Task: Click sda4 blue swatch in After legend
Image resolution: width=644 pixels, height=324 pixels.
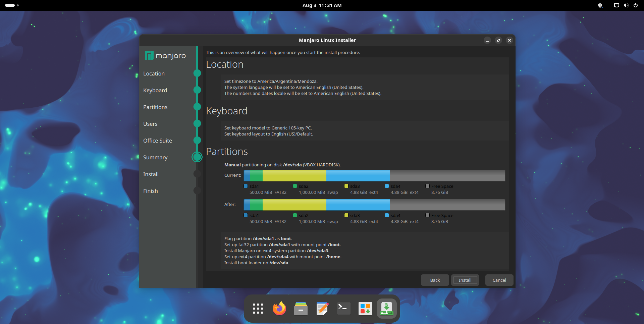Action: [387, 215]
